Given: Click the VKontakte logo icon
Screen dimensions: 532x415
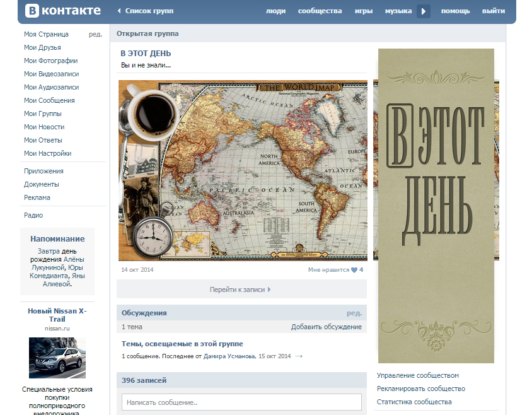Looking at the screenshot, I should point(32,11).
